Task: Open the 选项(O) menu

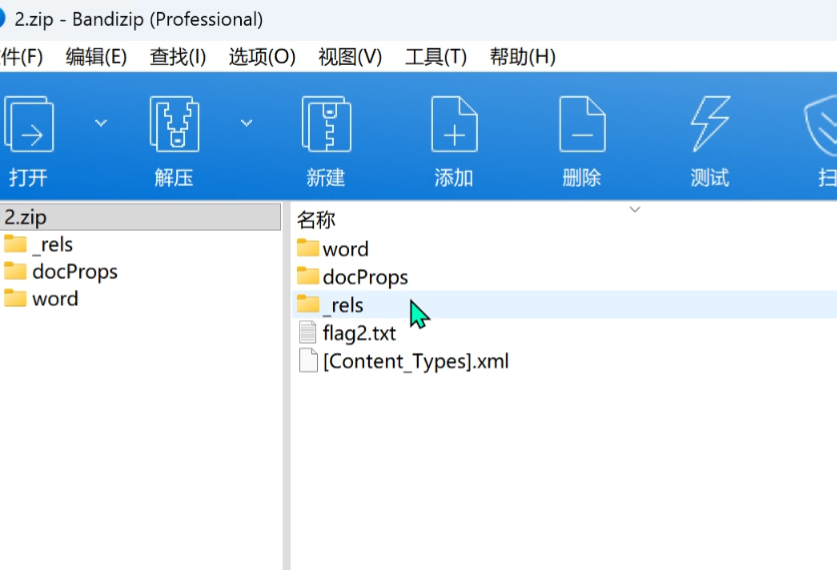Action: click(x=262, y=57)
